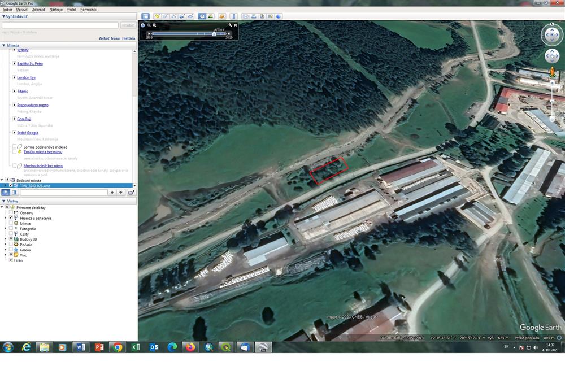The width and height of the screenshot is (565, 392).
Task: Open the Zobraziť menu
Action: tap(38, 10)
